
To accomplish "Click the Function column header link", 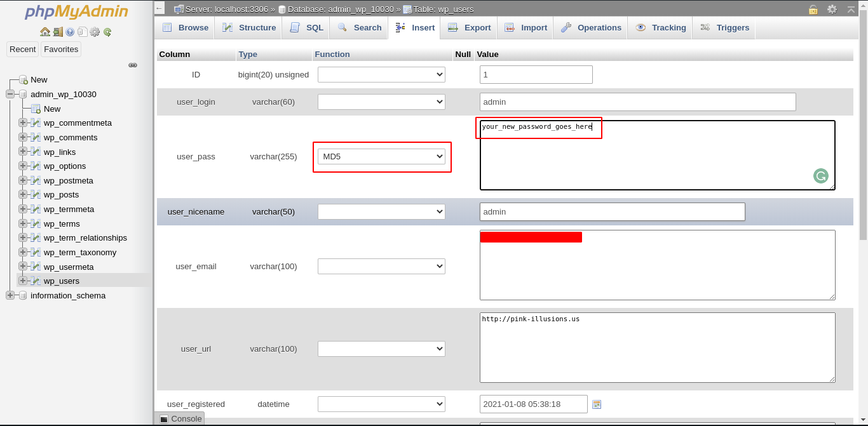I will (x=332, y=55).
